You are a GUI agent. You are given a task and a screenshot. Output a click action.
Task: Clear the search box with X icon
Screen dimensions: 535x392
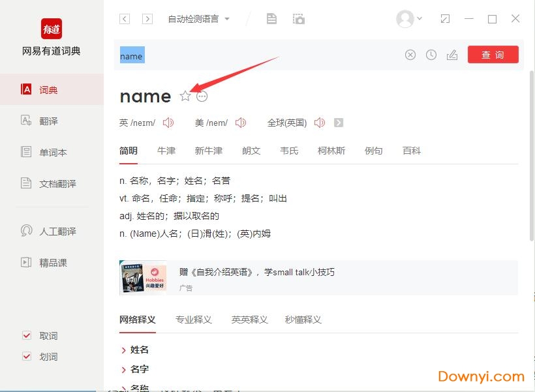point(410,55)
